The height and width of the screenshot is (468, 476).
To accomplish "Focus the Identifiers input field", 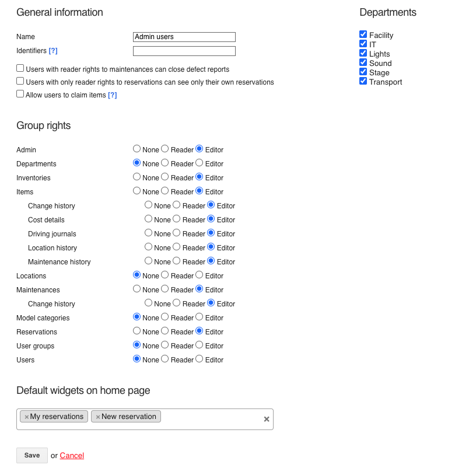I will (184, 51).
